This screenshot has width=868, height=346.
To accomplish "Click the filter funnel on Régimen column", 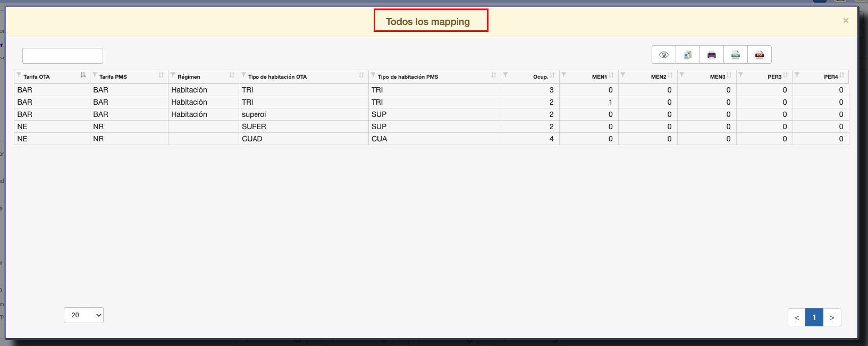I will 173,75.
